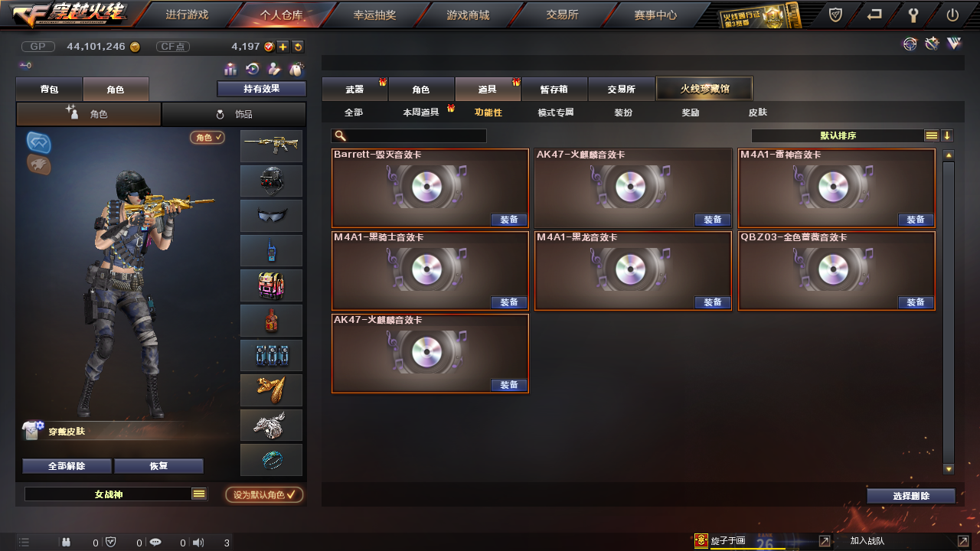Screen dimensions: 980x551
Task: Click the gold plus icon beside CF points
Action: pos(283,47)
